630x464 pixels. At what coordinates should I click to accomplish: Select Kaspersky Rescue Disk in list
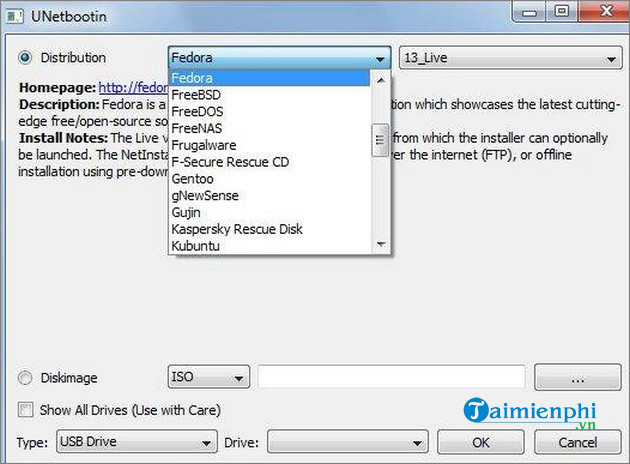click(237, 229)
